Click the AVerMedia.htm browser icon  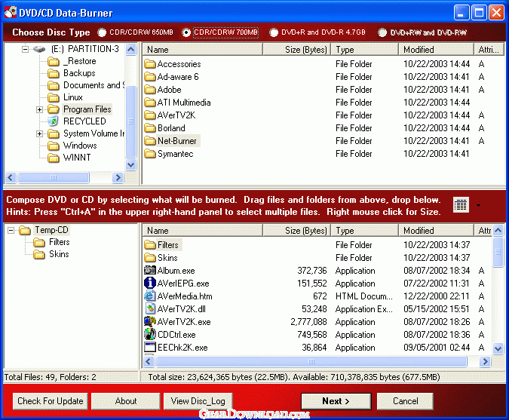(x=149, y=296)
